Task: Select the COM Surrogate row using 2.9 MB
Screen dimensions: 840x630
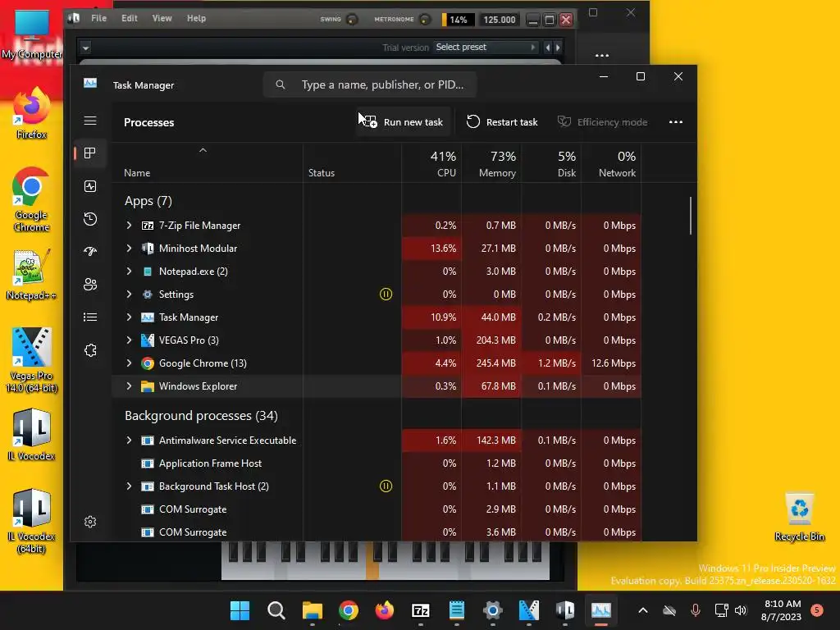Action: 377,509
